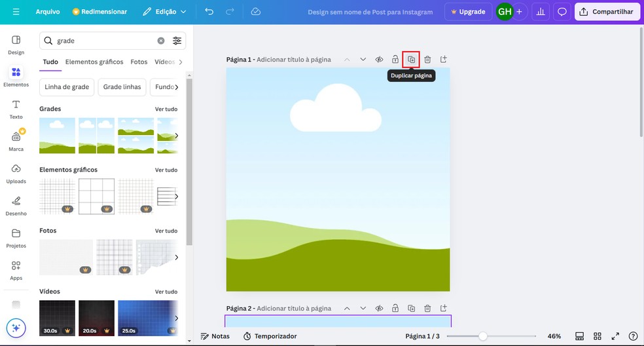Clear the grade search text
This screenshot has height=346, width=644.
[x=161, y=41]
